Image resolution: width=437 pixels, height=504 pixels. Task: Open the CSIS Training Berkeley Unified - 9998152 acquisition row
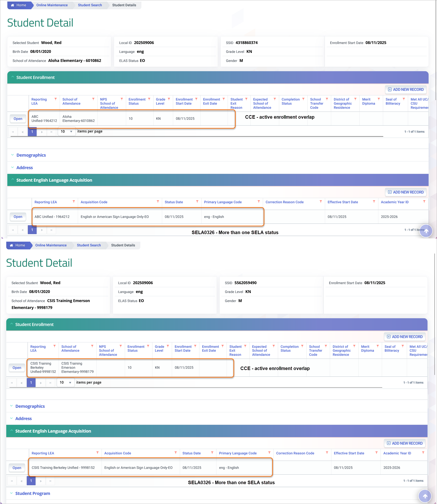click(x=17, y=468)
